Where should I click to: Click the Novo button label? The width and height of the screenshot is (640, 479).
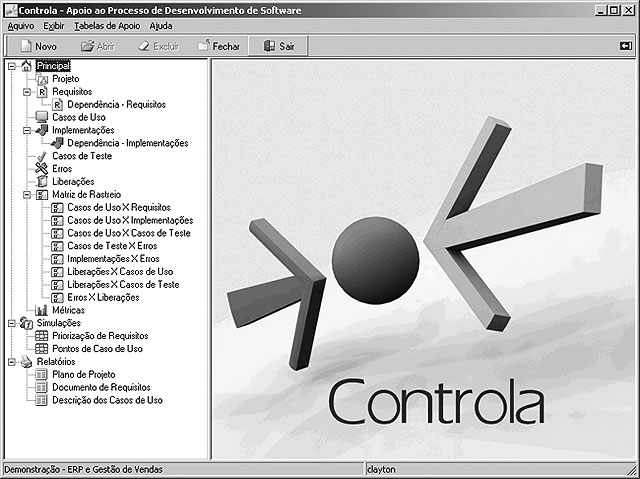coord(46,47)
